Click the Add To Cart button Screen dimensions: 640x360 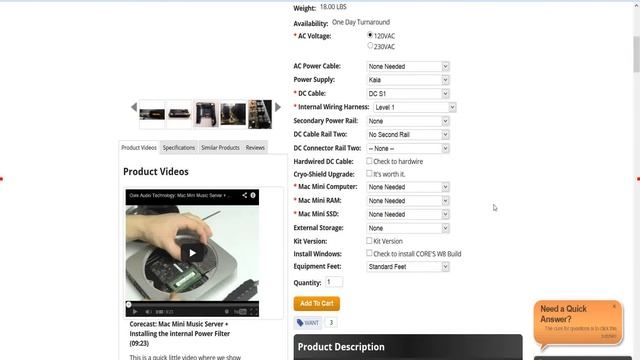[317, 303]
